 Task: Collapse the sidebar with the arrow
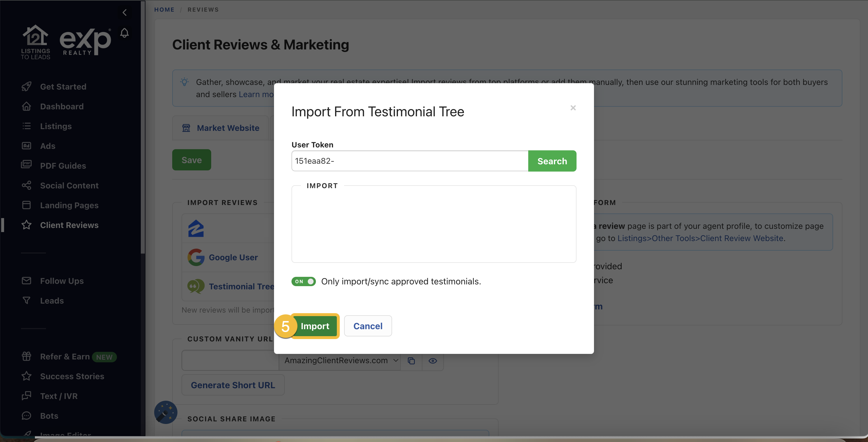(x=124, y=13)
